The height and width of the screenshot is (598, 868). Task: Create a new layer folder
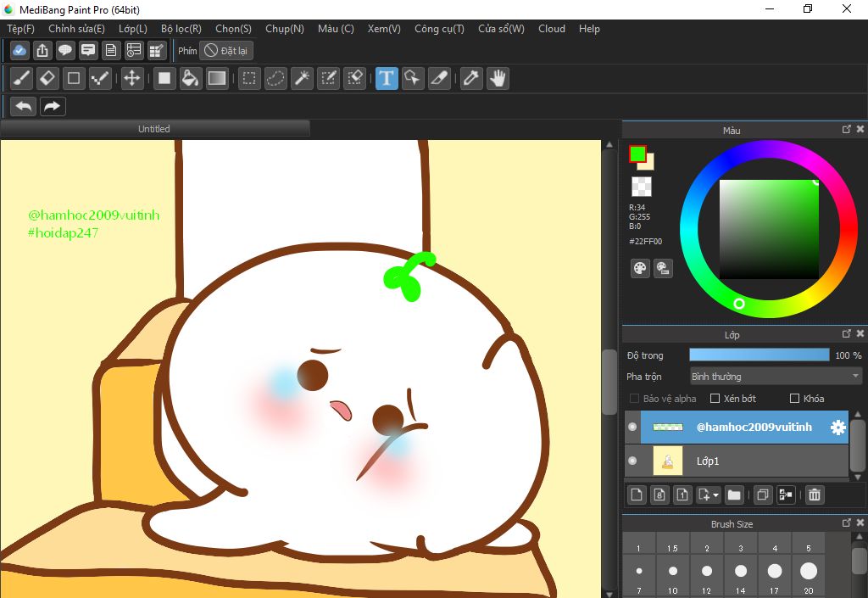pyautogui.click(x=734, y=495)
